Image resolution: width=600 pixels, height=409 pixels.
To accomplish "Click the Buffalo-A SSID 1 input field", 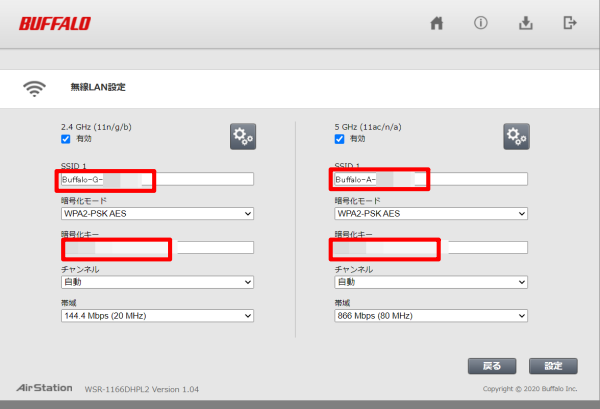I will coord(431,179).
